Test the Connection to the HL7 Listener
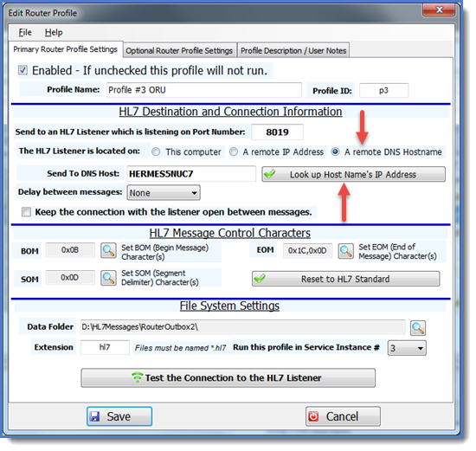The image size is (476, 451). click(228, 377)
